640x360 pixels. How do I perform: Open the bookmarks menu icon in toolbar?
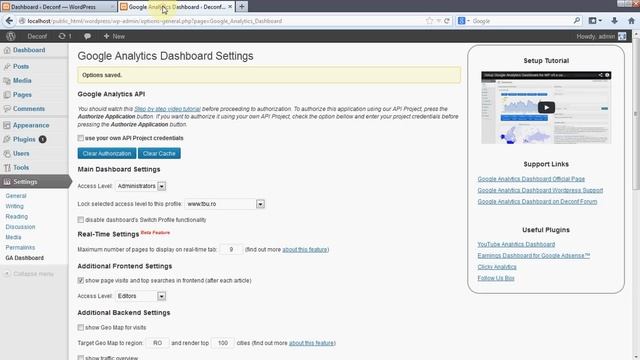coord(595,21)
